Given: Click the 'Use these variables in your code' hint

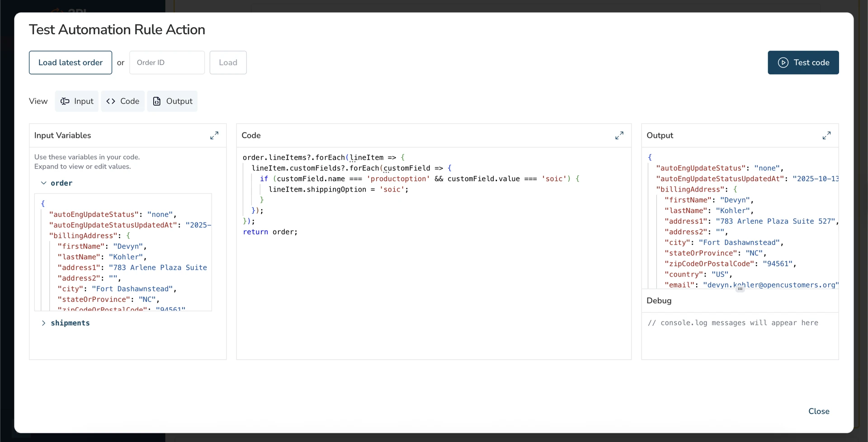Looking at the screenshot, I should 87,157.
